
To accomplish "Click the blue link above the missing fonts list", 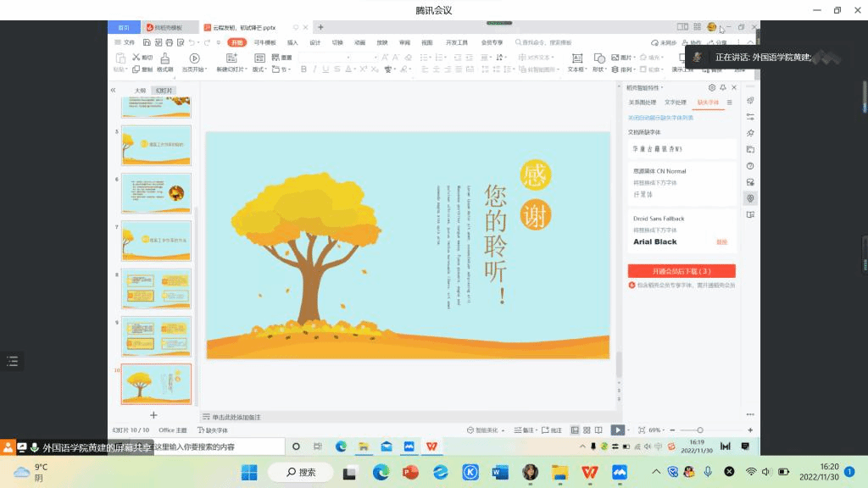I will pyautogui.click(x=660, y=118).
